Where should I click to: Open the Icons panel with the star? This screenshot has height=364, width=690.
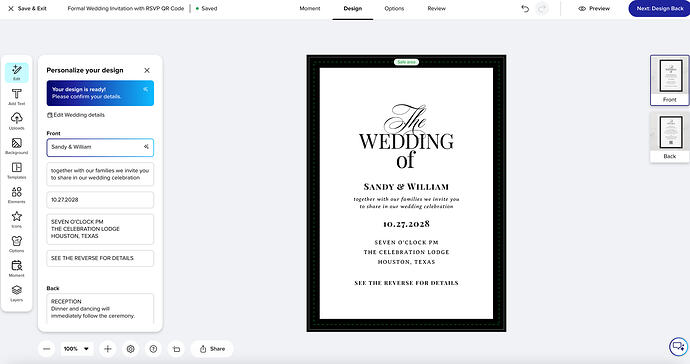pyautogui.click(x=17, y=220)
